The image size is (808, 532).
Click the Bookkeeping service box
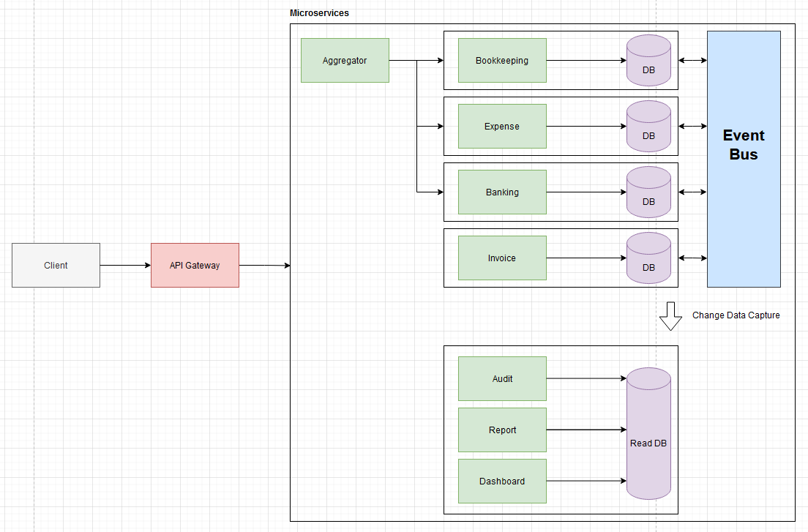(x=502, y=60)
